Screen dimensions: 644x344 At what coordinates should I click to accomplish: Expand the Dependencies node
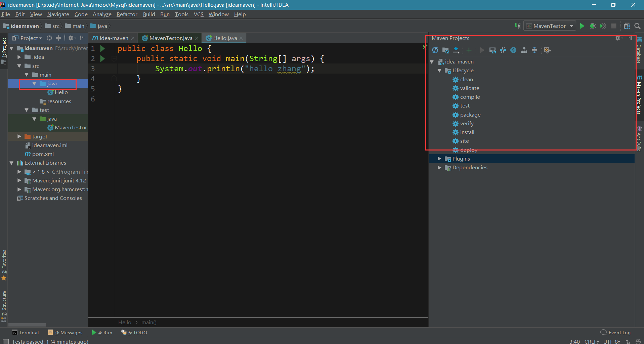pos(439,167)
